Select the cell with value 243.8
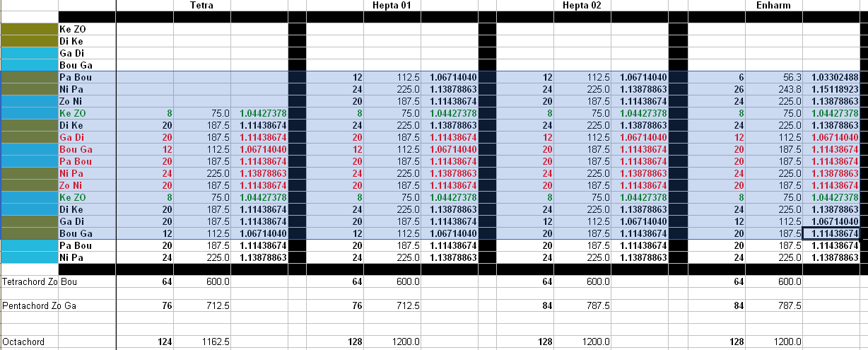Screen dimensions: 868x350 [773, 89]
